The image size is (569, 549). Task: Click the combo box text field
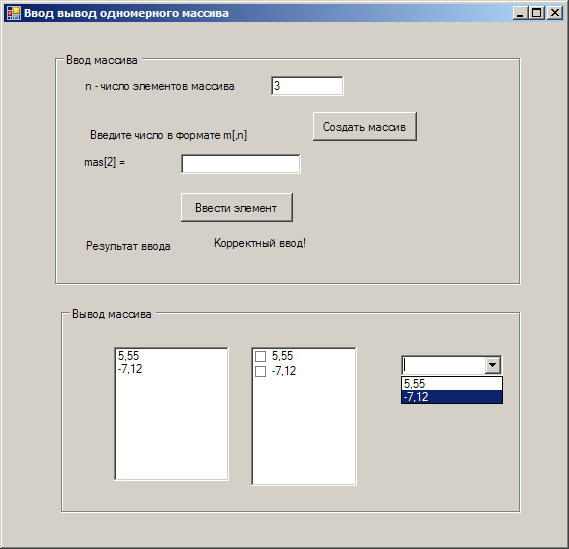pyautogui.click(x=443, y=365)
